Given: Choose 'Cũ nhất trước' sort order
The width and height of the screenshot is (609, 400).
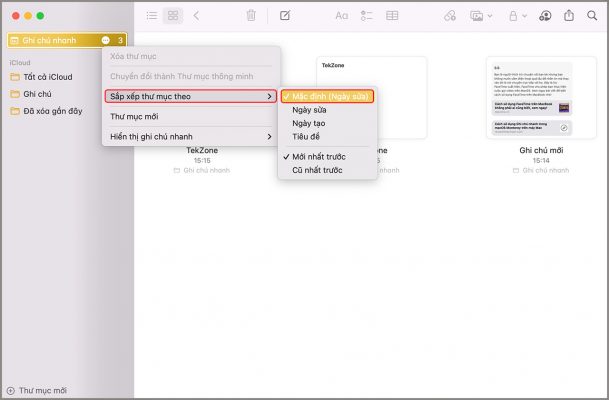Looking at the screenshot, I should click(316, 171).
